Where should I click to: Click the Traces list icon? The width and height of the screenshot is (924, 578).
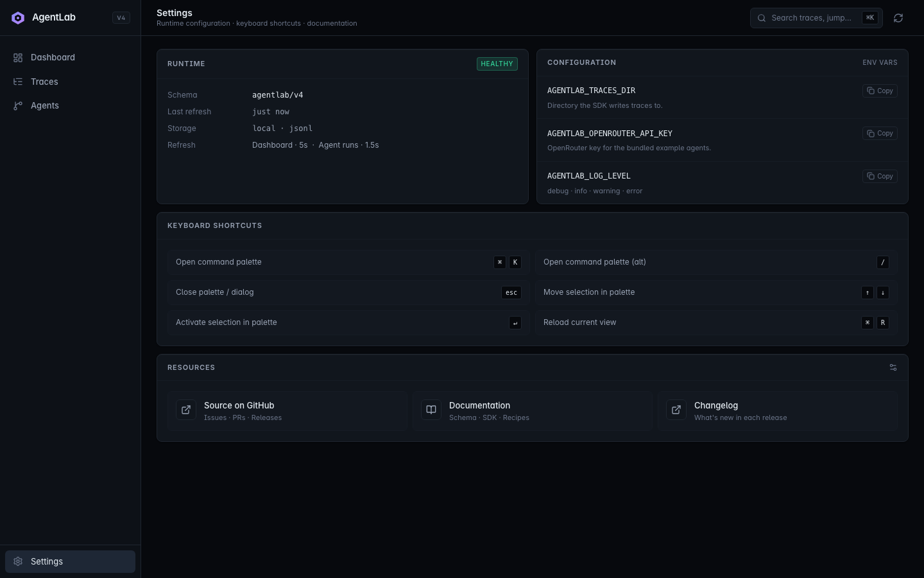point(18,82)
